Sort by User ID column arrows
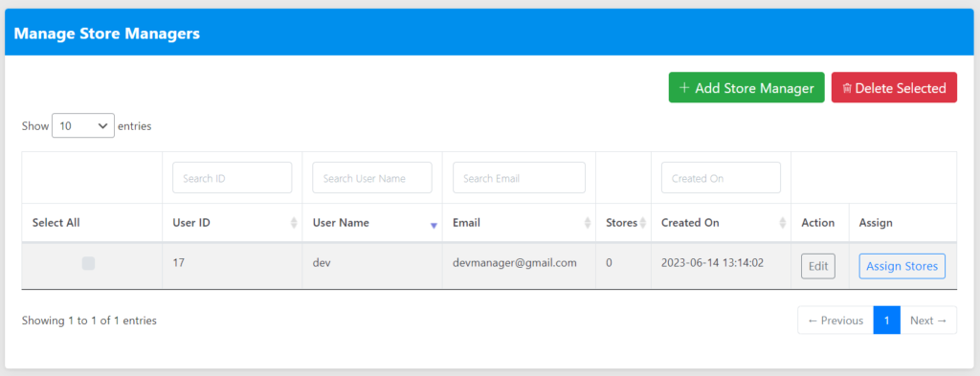This screenshot has width=980, height=376. pos(294,223)
